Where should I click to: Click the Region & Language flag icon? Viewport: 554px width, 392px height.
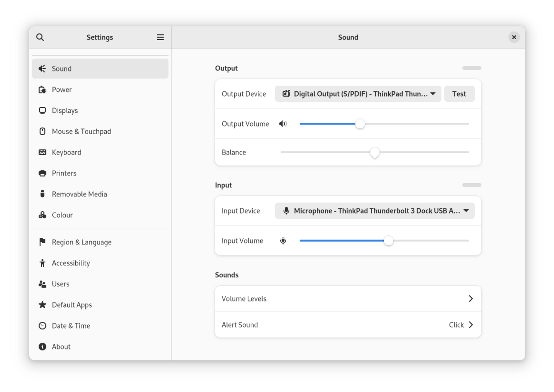[x=42, y=242]
